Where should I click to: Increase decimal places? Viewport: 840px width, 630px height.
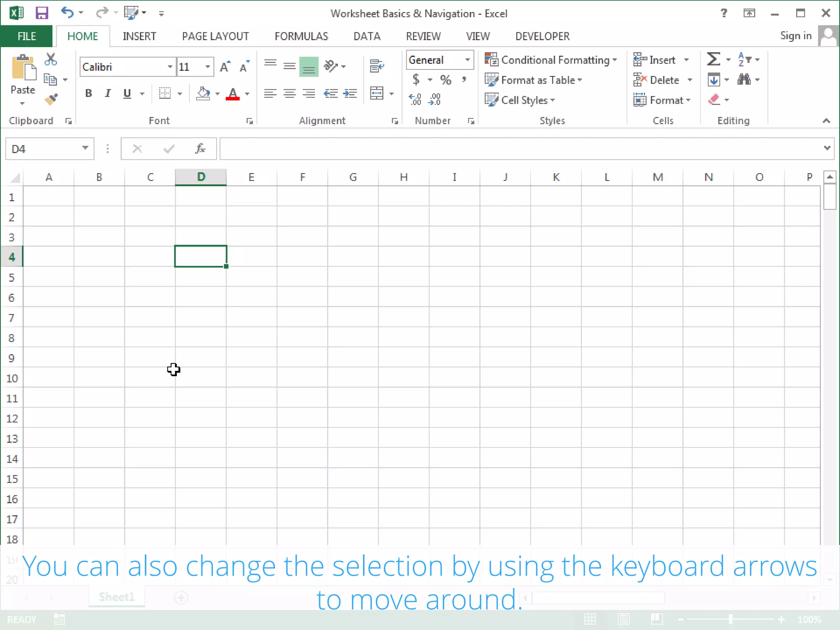(415, 99)
